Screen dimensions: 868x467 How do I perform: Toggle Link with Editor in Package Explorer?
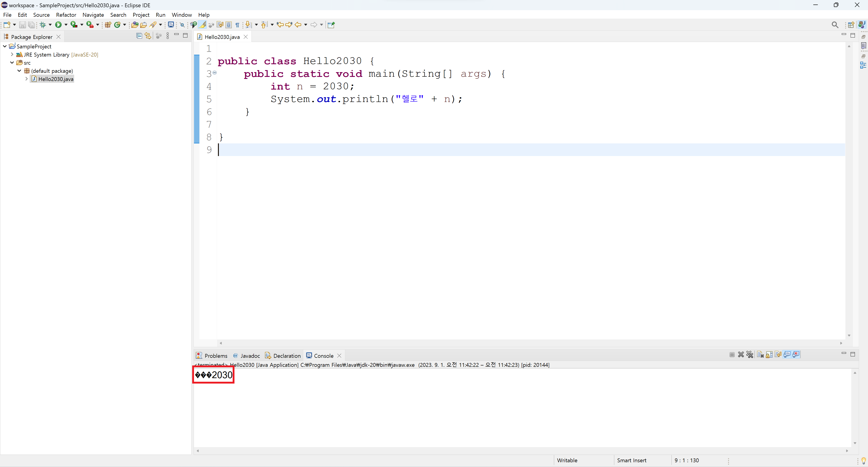(148, 36)
